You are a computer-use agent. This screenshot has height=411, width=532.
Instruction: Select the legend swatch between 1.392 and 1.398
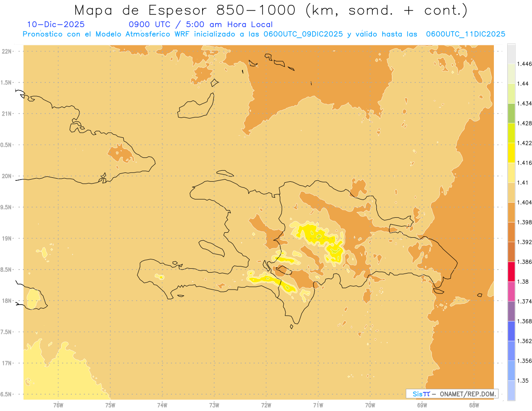[x=511, y=232]
